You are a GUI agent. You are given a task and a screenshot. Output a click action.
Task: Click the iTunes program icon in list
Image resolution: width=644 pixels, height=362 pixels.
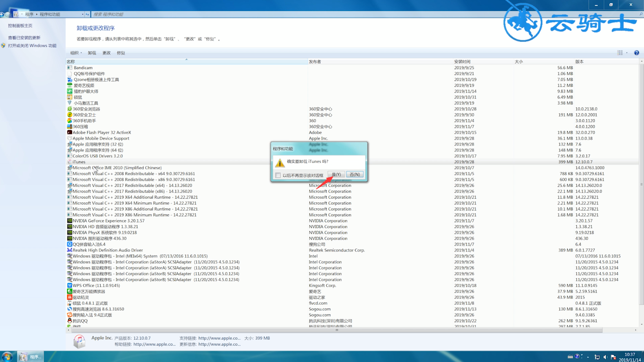[x=70, y=162]
